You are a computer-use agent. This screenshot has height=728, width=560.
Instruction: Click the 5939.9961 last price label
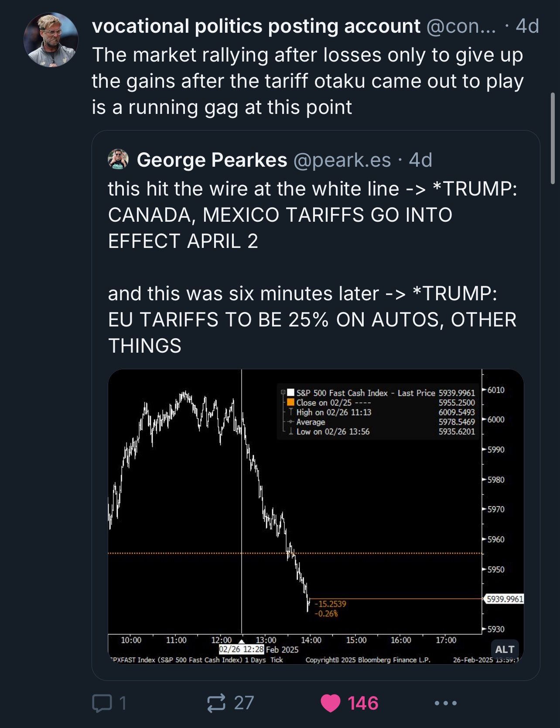[505, 599]
